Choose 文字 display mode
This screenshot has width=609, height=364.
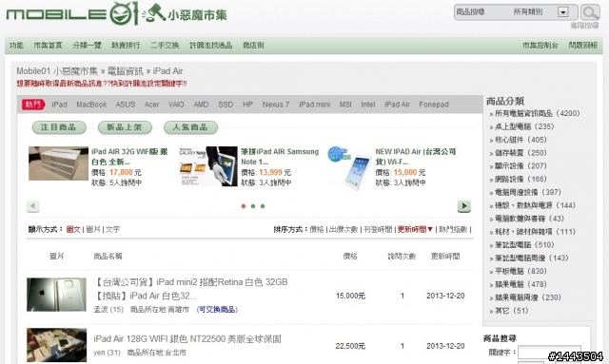point(112,229)
